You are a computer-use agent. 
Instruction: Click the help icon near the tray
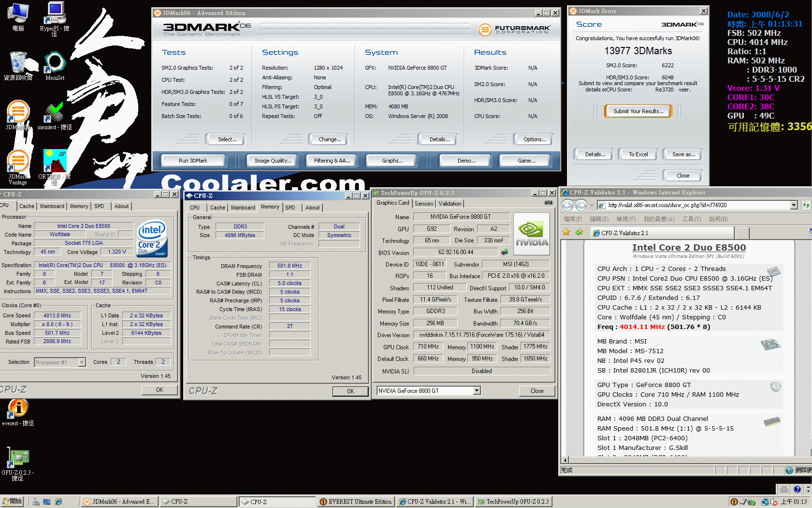pyautogui.click(x=797, y=489)
